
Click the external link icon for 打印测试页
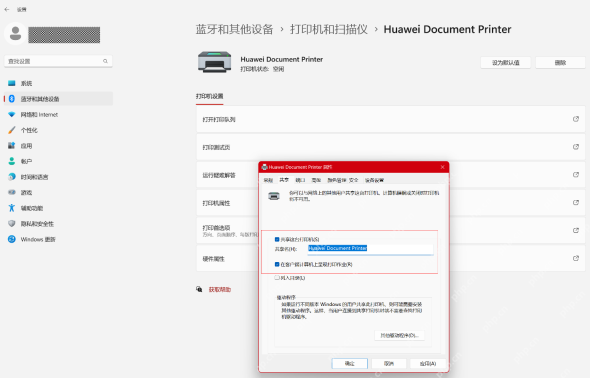pyautogui.click(x=576, y=147)
